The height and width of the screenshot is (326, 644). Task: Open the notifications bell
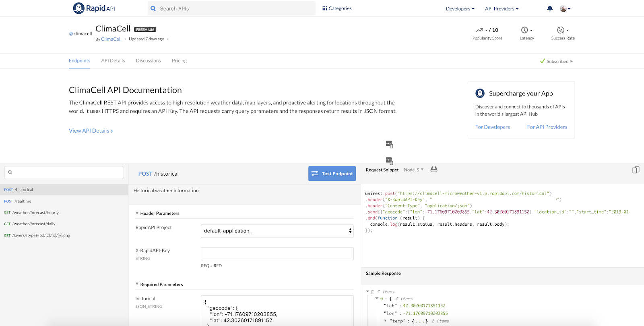click(x=550, y=8)
